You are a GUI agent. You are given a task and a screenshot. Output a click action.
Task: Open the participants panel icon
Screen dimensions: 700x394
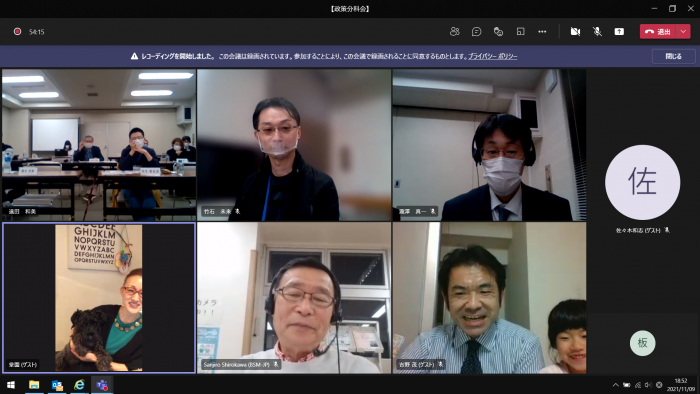454,32
